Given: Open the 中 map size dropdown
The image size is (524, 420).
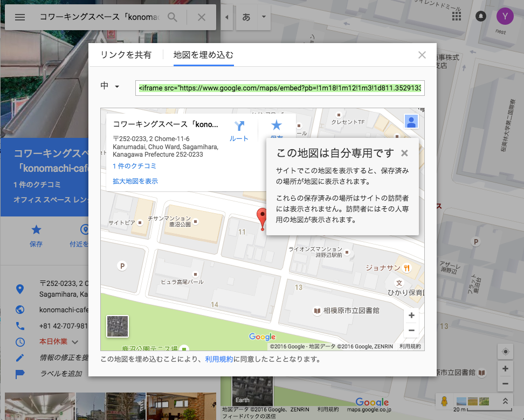Looking at the screenshot, I should coord(110,86).
